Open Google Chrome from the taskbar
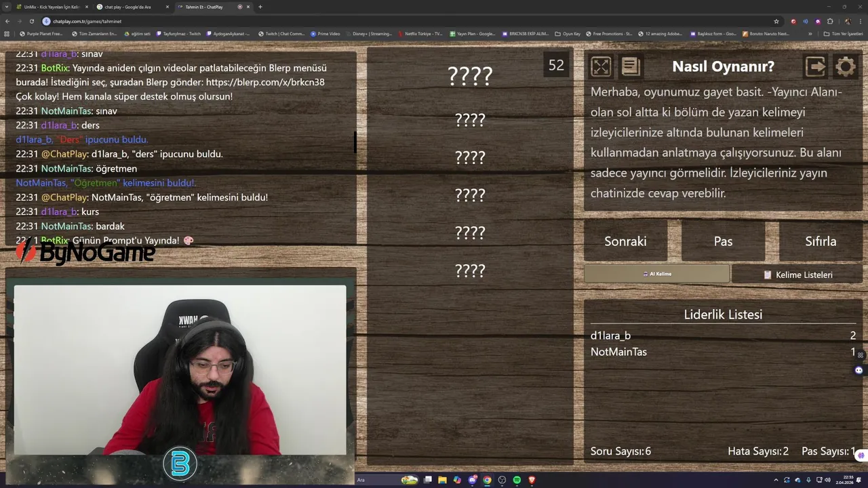 coord(487,480)
